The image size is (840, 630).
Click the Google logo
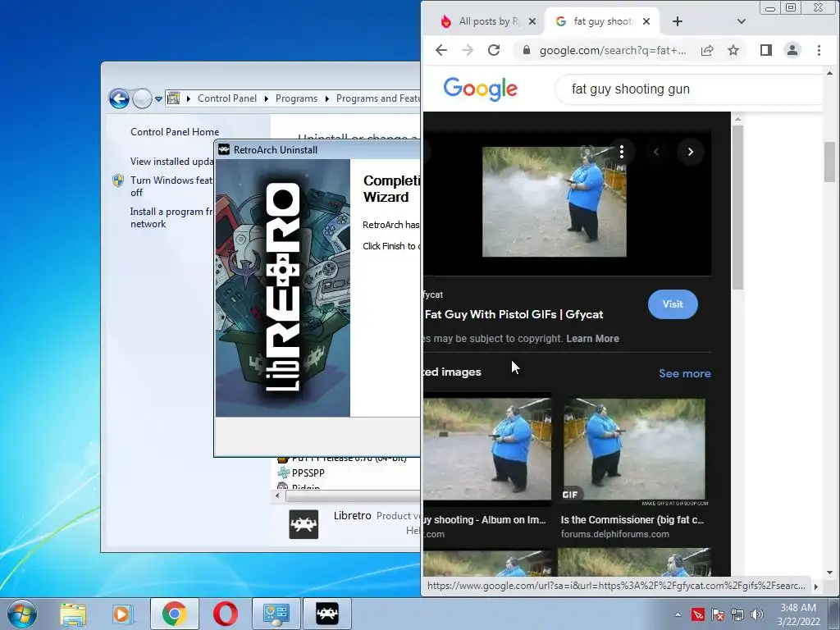pos(481,89)
